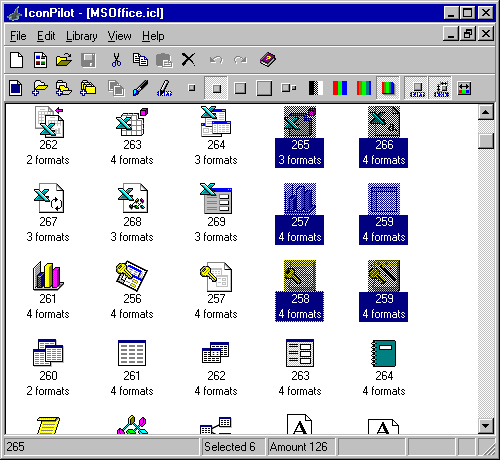The image size is (500, 460).
Task: Click the dark blue page new-icon button
Action: pyautogui.click(x=15, y=88)
